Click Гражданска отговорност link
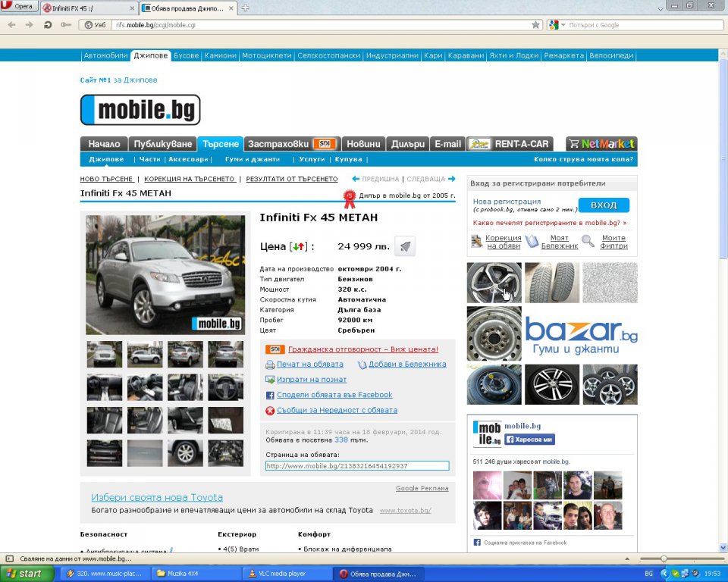The width and height of the screenshot is (728, 582). 363,349
